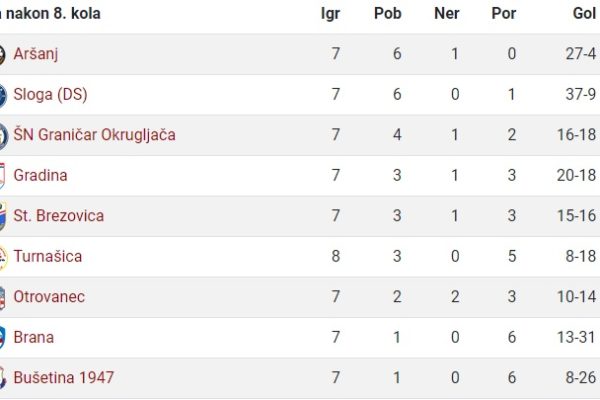Click the Gradina club crest icon
Viewport: 600px width, 400px height.
[2, 176]
